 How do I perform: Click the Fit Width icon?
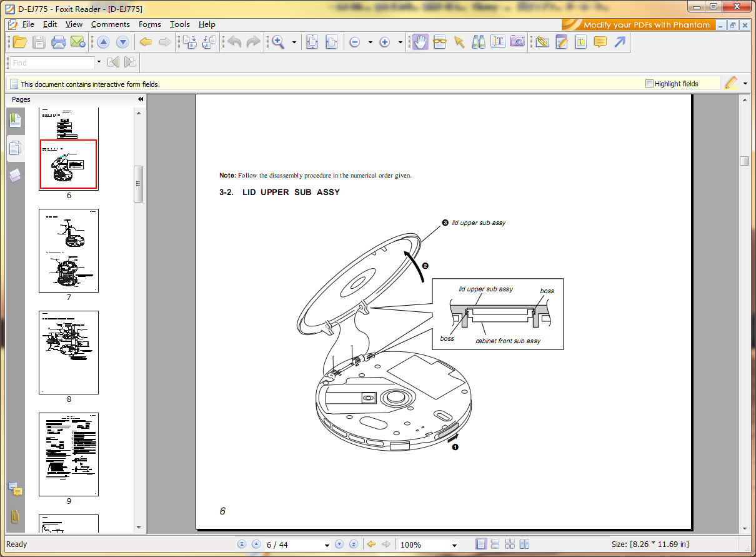pos(331,42)
